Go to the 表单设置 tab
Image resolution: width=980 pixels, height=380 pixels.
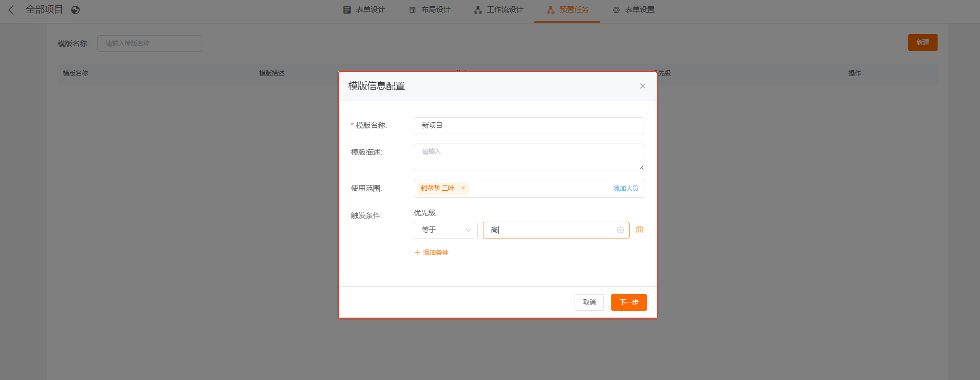click(x=633, y=10)
